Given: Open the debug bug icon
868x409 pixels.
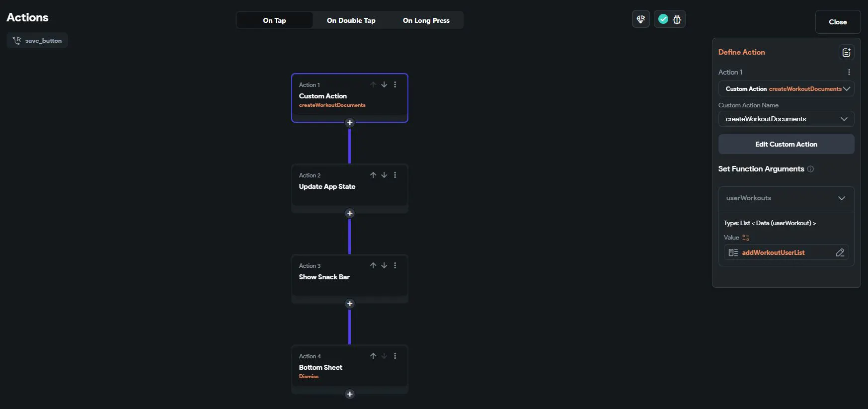Looking at the screenshot, I should pos(677,19).
